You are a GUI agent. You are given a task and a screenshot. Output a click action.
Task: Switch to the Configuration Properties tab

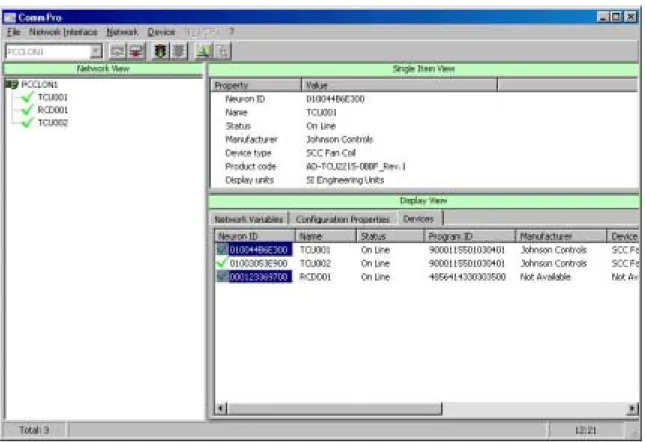343,219
